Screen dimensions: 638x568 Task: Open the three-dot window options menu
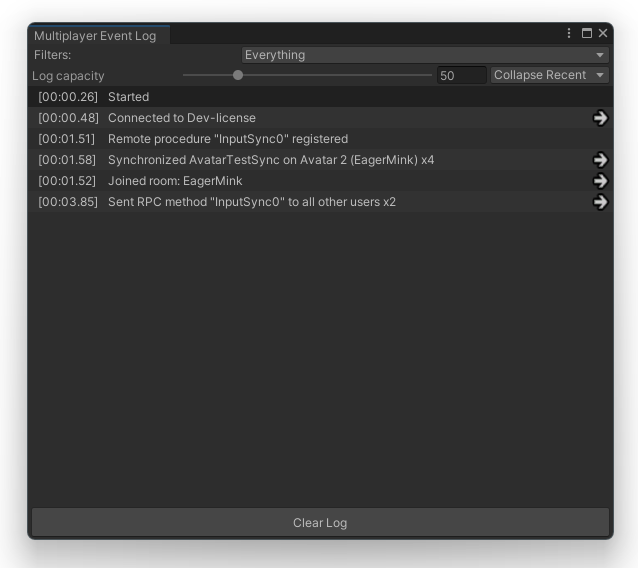coord(570,34)
